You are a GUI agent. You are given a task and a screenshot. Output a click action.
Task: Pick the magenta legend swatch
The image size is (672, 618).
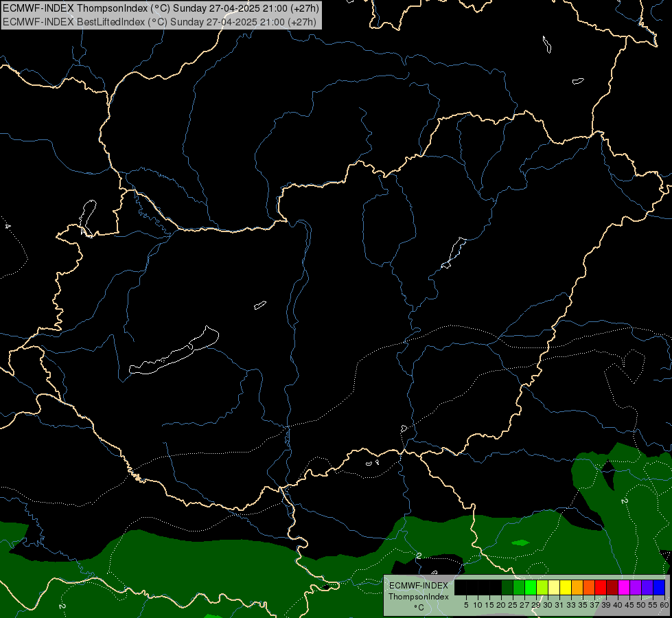tap(624, 587)
